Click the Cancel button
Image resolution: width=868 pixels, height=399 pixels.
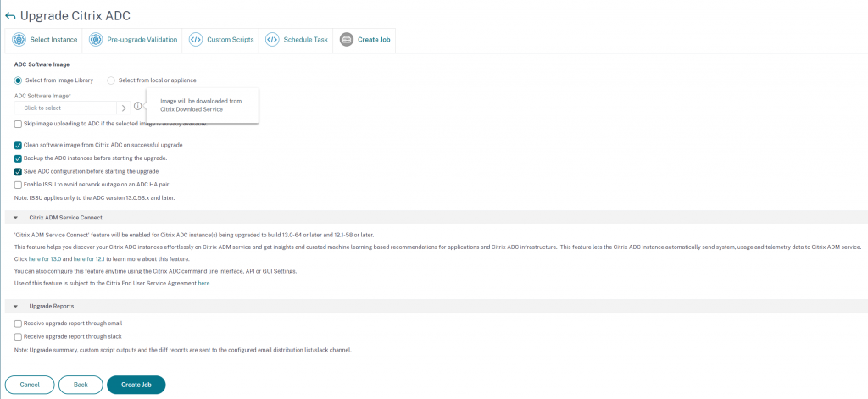[30, 385]
